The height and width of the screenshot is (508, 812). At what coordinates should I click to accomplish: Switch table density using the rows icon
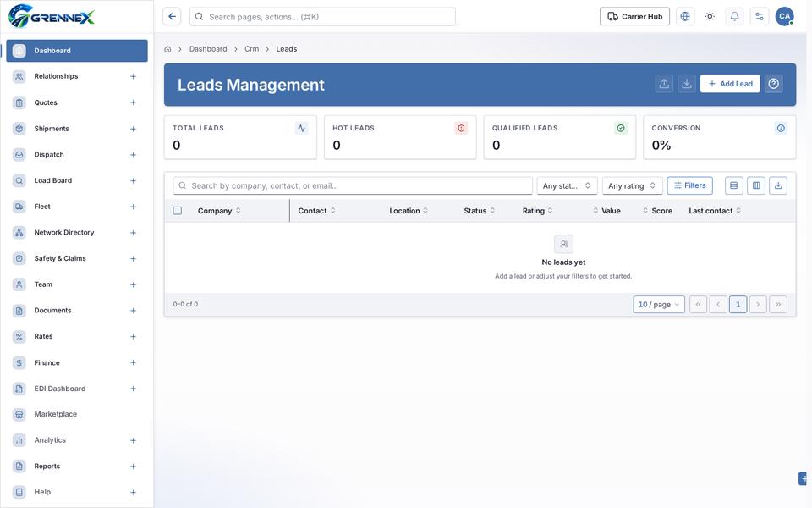pyautogui.click(x=734, y=185)
